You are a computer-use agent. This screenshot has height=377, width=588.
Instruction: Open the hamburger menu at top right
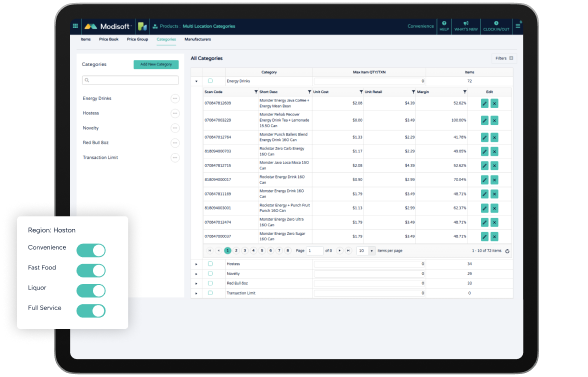[518, 26]
